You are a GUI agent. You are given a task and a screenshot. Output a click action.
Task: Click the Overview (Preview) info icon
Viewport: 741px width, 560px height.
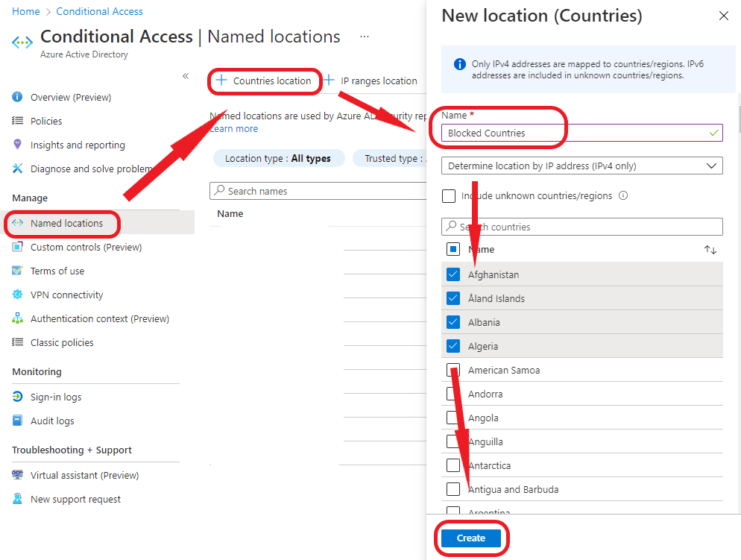point(17,97)
